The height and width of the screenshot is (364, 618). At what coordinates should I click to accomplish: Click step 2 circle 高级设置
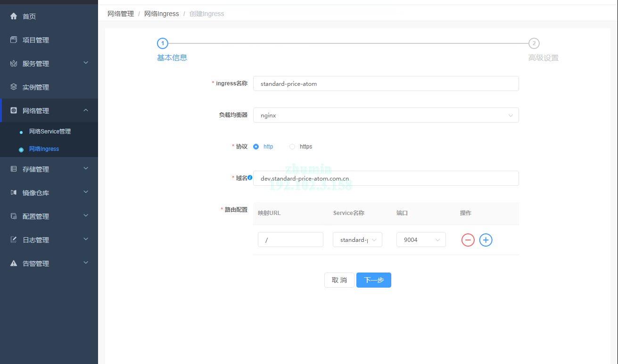click(534, 43)
